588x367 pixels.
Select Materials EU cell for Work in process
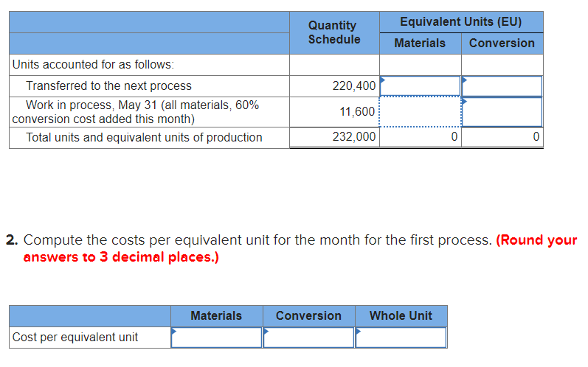pyautogui.click(x=420, y=111)
